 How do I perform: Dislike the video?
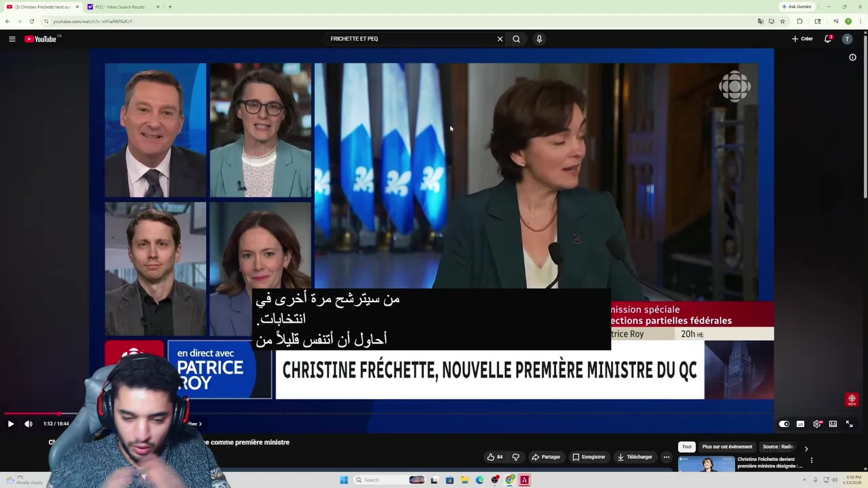[515, 457]
